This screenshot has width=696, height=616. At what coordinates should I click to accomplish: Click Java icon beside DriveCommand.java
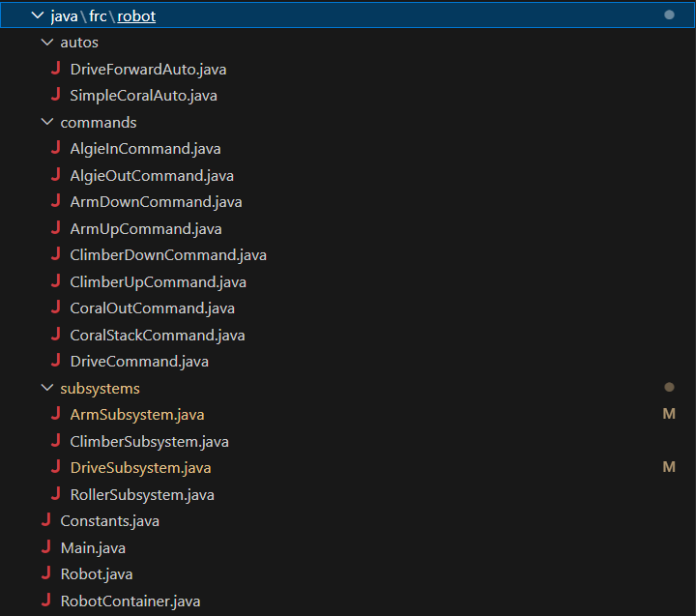(x=55, y=361)
